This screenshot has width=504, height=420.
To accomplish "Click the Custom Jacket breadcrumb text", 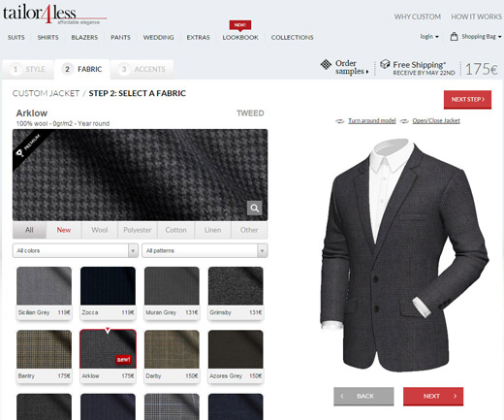I will click(46, 93).
